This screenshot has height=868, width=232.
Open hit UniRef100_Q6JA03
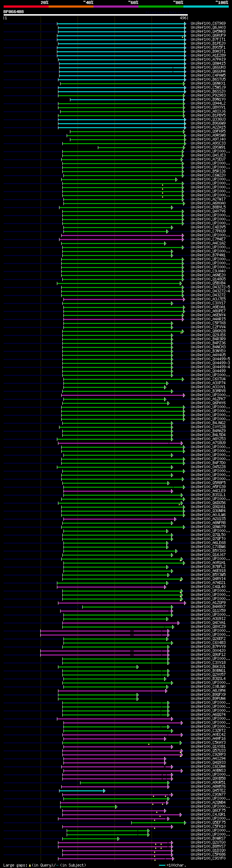tap(208, 27)
